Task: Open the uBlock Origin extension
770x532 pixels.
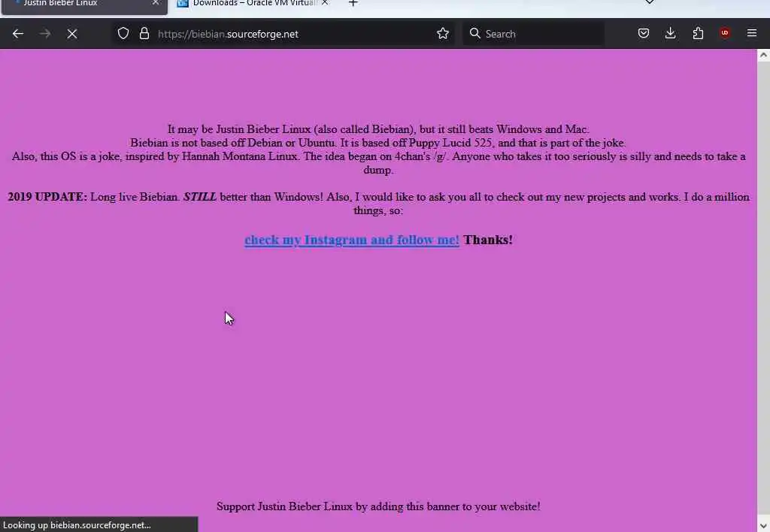Action: coord(725,33)
